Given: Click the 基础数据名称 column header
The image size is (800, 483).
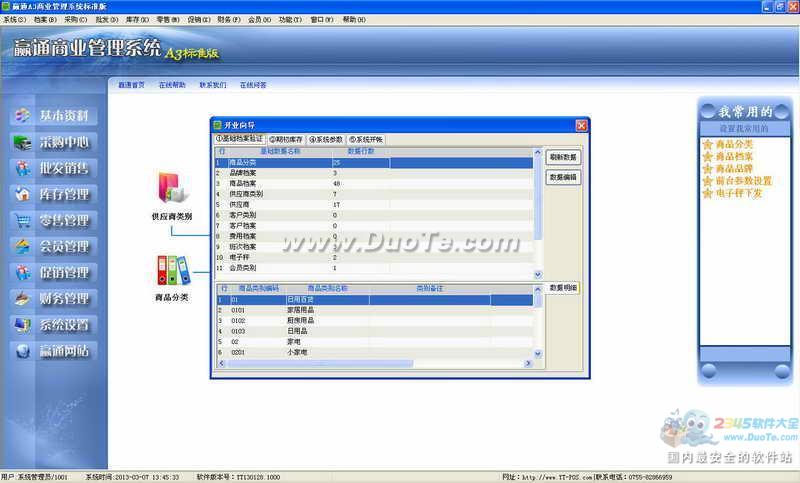Looking at the screenshot, I should click(280, 151).
